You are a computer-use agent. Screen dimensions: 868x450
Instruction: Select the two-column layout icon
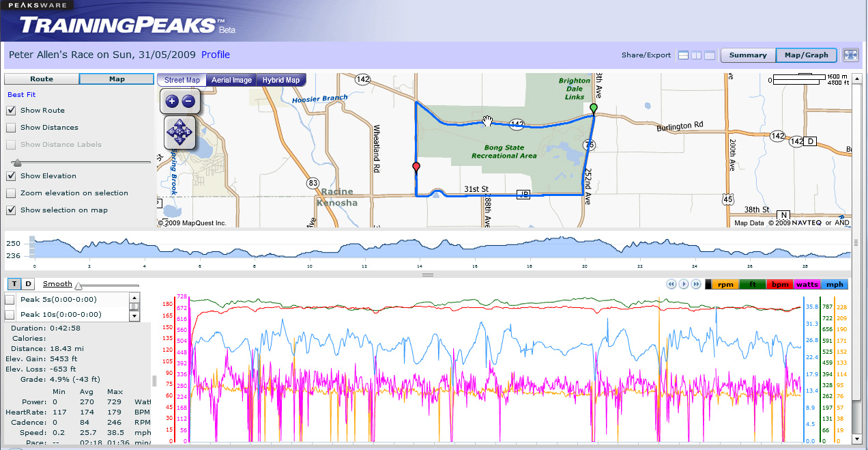(697, 55)
